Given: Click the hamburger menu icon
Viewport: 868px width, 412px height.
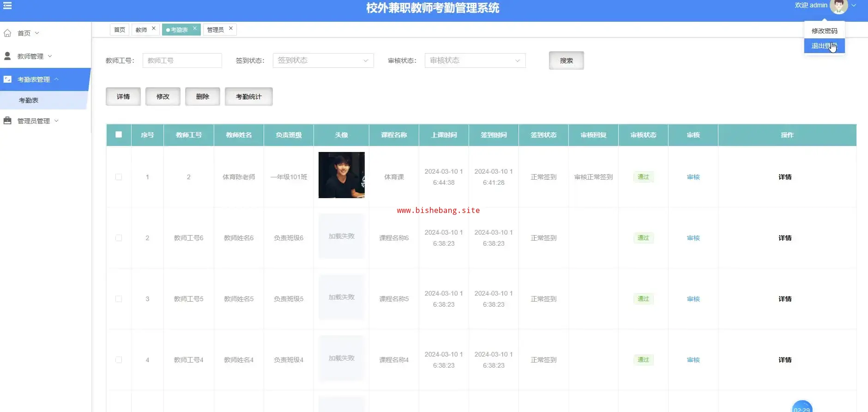Looking at the screenshot, I should point(7,6).
